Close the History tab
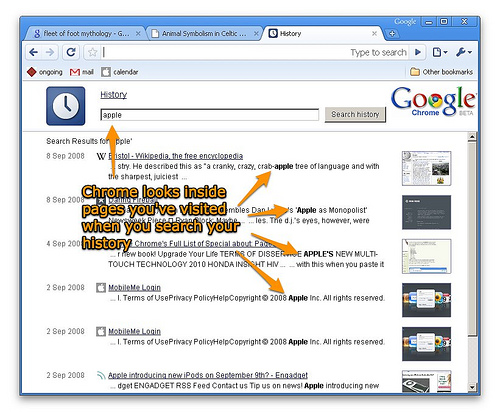 [374, 33]
